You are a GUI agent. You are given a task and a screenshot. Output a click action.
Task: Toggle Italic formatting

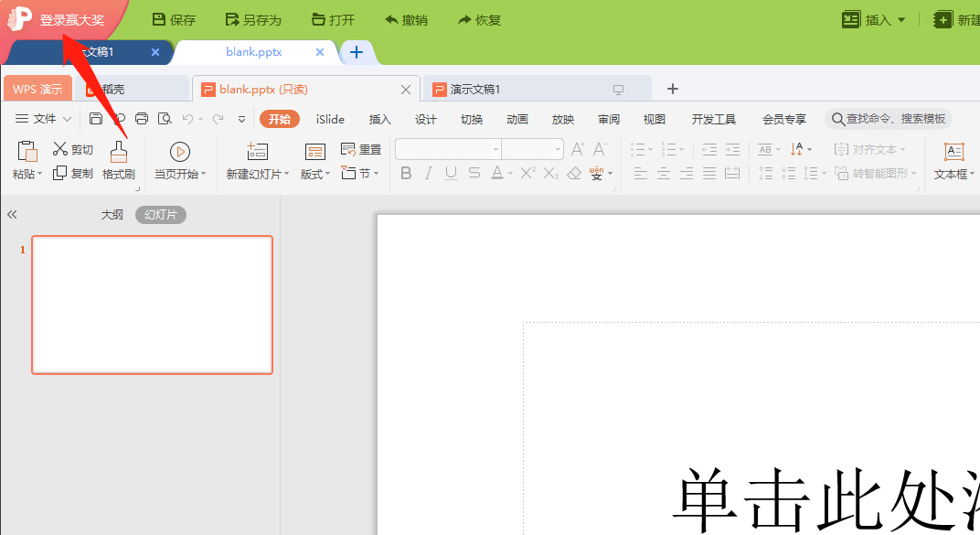click(428, 173)
